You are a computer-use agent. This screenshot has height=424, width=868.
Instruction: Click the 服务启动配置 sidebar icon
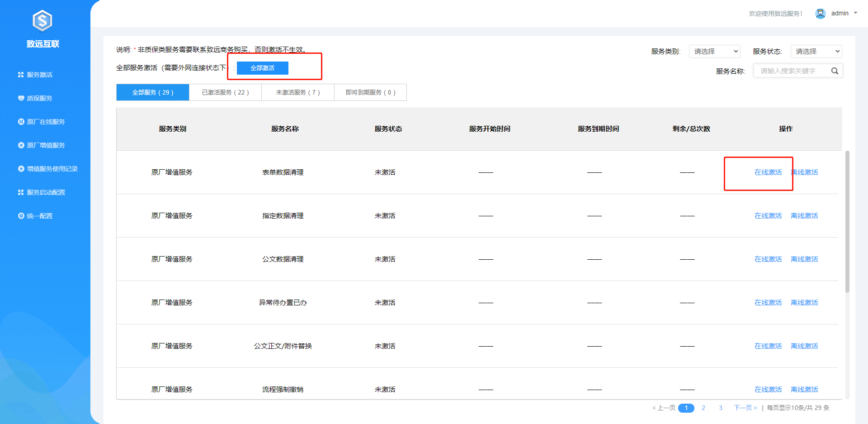[x=21, y=192]
